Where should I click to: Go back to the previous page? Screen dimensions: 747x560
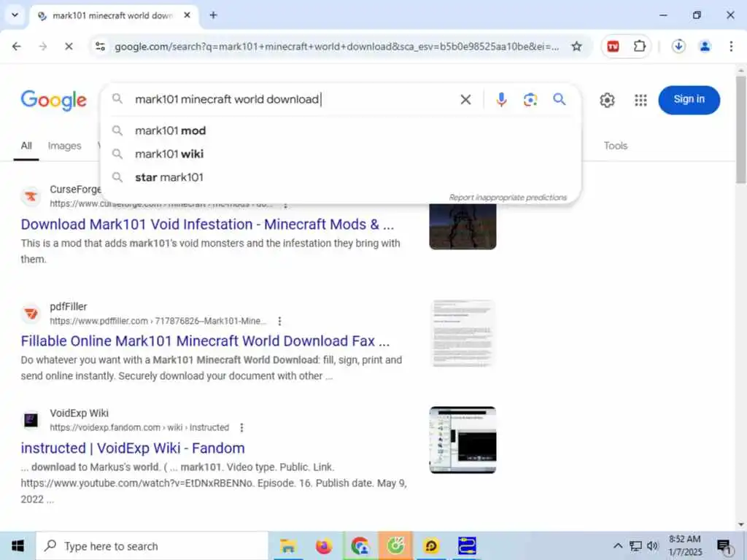point(17,46)
